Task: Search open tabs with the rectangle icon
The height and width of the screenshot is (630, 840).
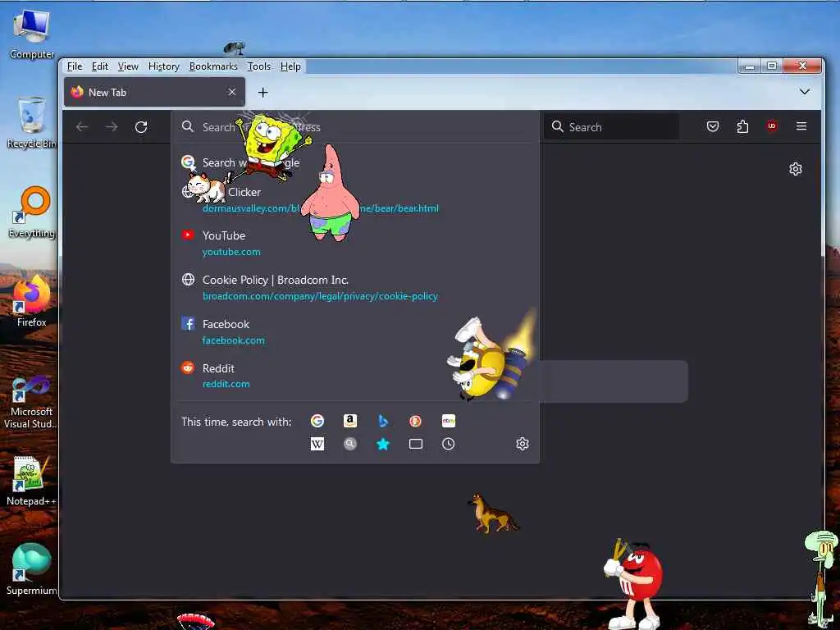Action: point(415,444)
